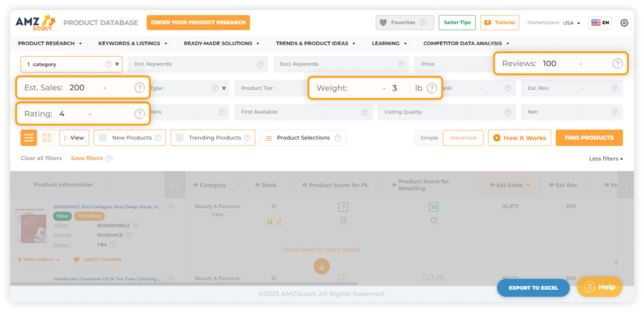Select the list view icon
Screen dimensions: 644x312
[x=29, y=137]
